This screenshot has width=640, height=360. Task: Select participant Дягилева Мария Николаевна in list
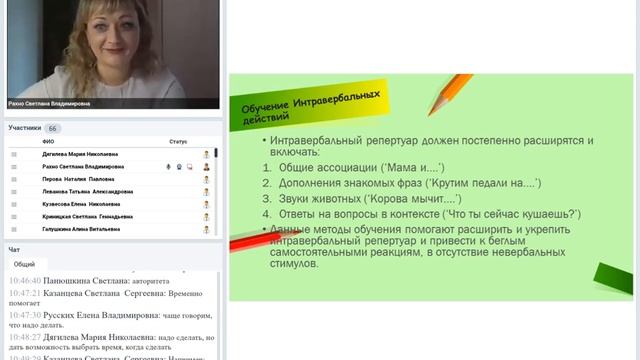80,154
